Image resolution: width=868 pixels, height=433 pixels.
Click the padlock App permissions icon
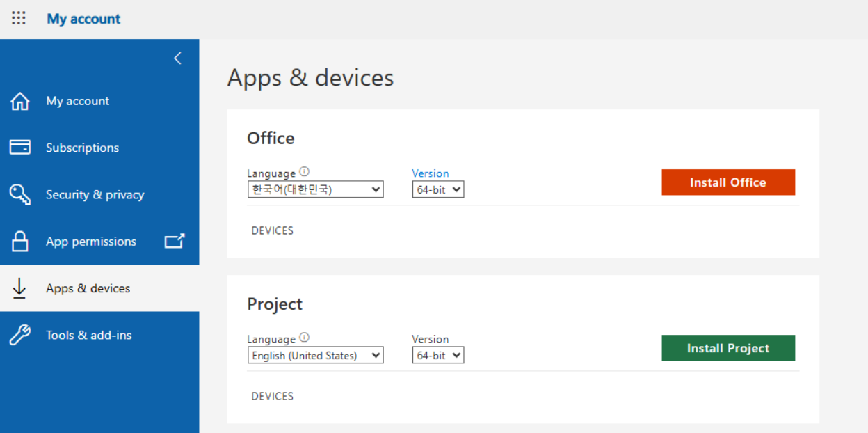click(x=20, y=242)
